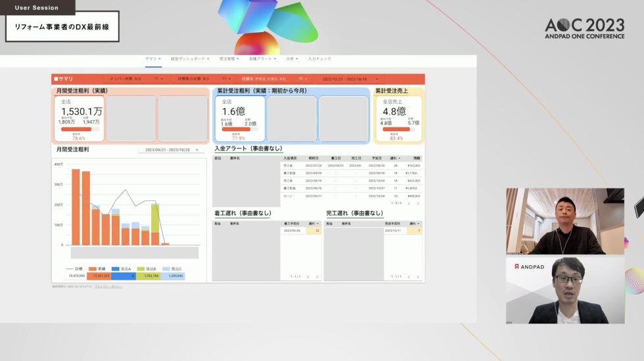Click the 全店売上 4.8億 scorecard
The image size is (644, 361).
398,119
